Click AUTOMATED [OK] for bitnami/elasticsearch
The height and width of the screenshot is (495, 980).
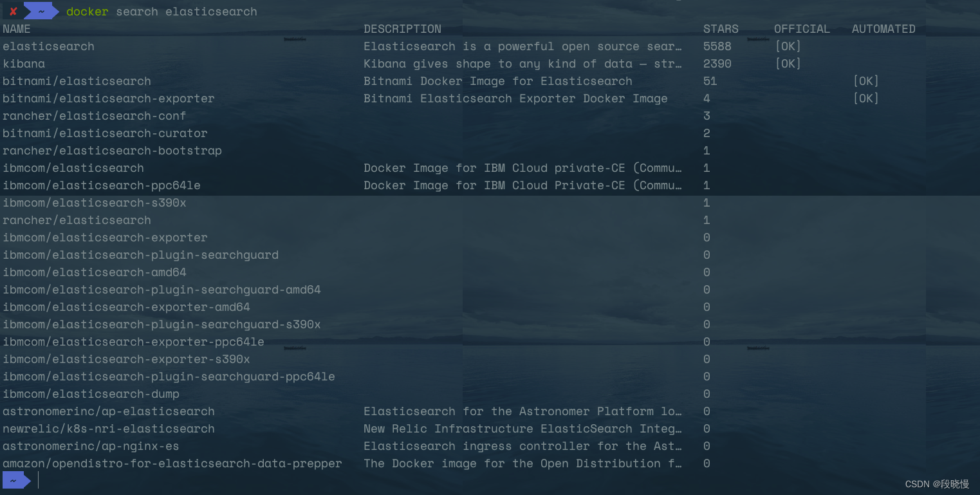tap(866, 81)
